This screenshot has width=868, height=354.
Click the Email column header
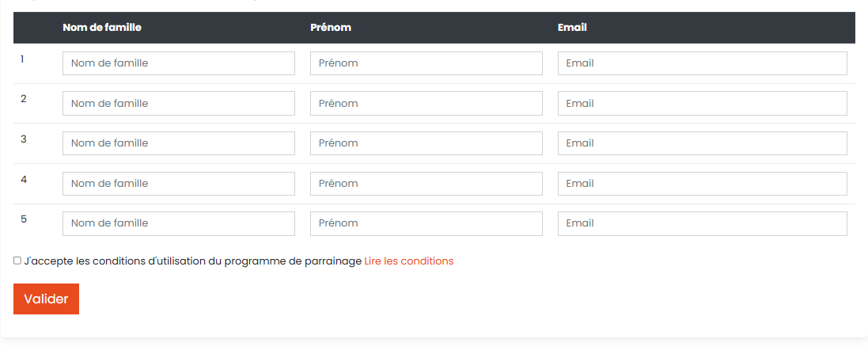tap(572, 28)
